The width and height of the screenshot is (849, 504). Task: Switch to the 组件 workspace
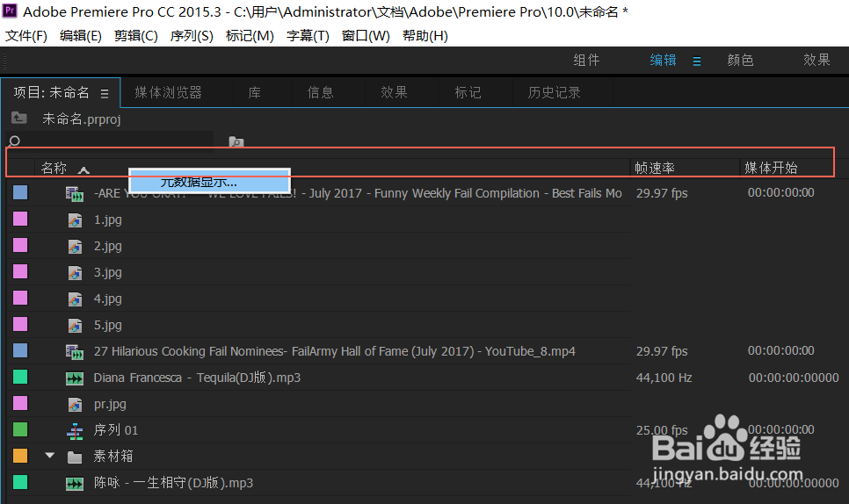[x=587, y=60]
